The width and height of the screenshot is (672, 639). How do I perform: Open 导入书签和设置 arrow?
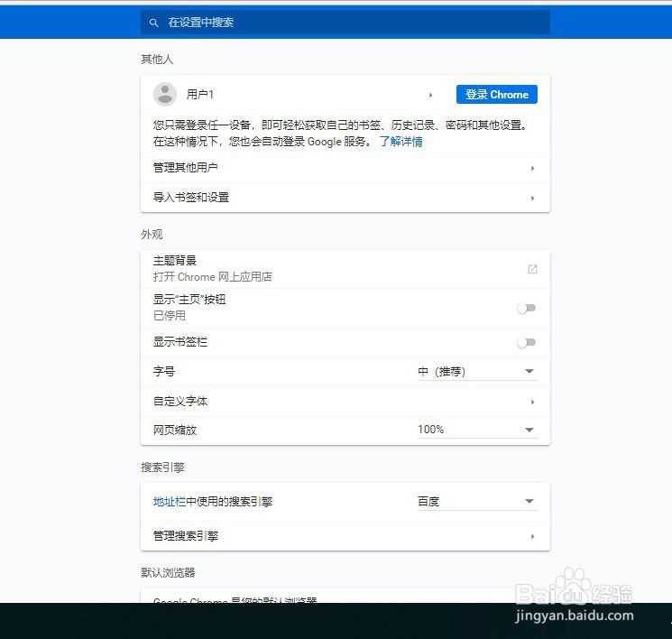(532, 198)
